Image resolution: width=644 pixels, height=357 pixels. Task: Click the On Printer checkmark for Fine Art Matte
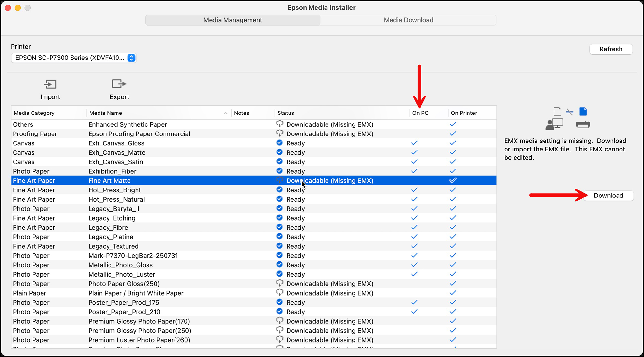pos(453,180)
